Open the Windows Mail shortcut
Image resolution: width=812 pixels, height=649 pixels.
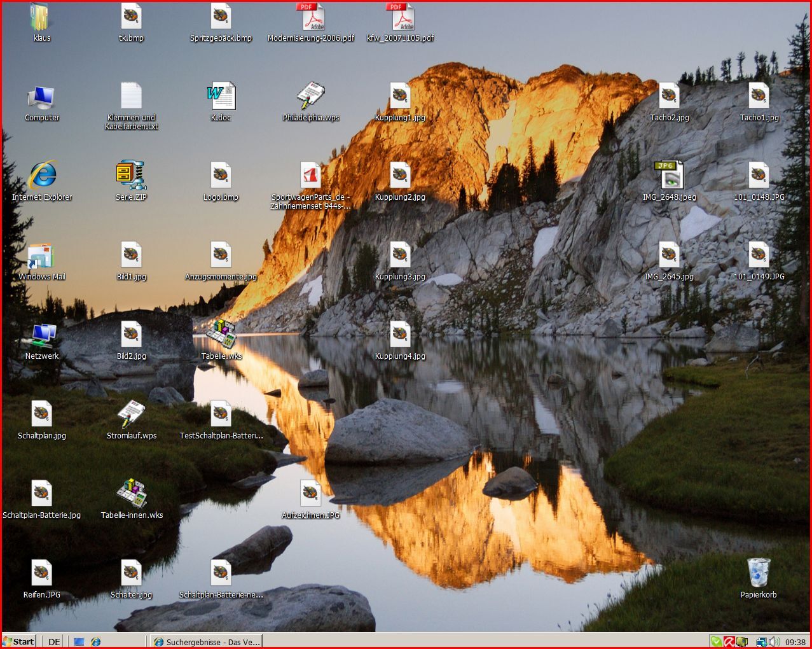[x=42, y=256]
